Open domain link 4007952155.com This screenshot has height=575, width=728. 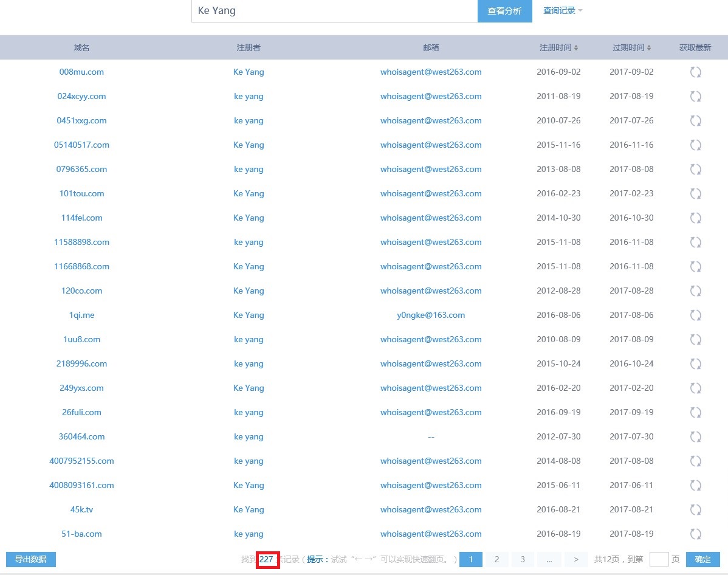81,461
